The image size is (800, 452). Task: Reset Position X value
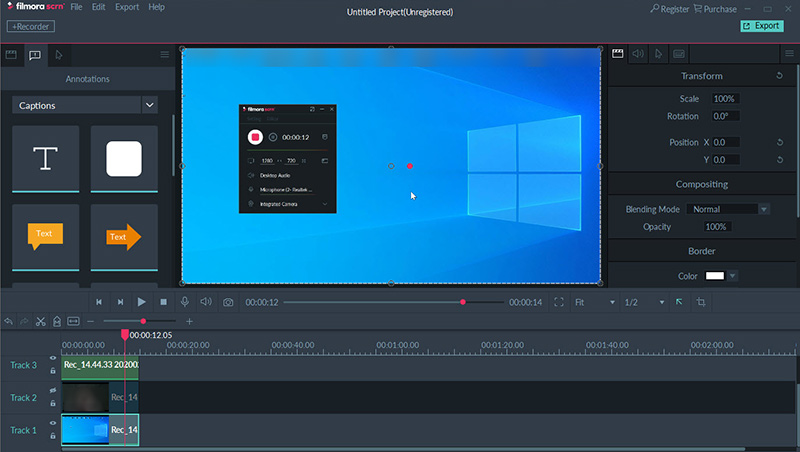[780, 142]
